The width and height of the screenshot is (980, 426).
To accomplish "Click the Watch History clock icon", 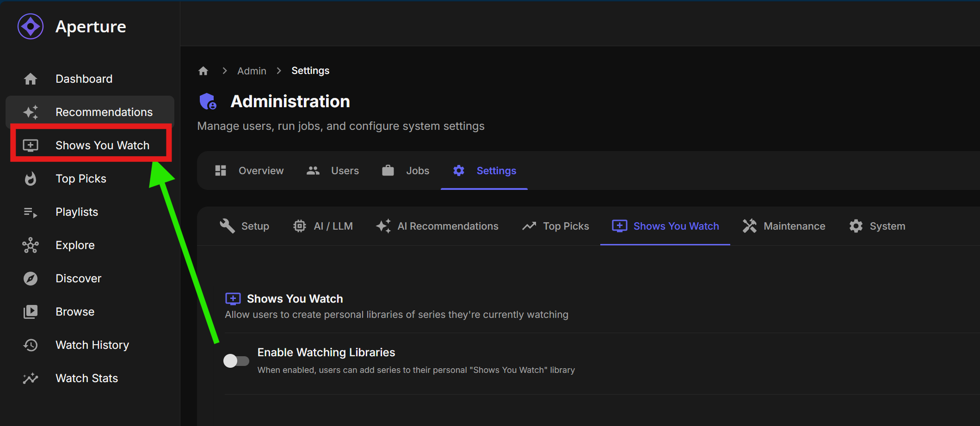I will pyautogui.click(x=31, y=345).
